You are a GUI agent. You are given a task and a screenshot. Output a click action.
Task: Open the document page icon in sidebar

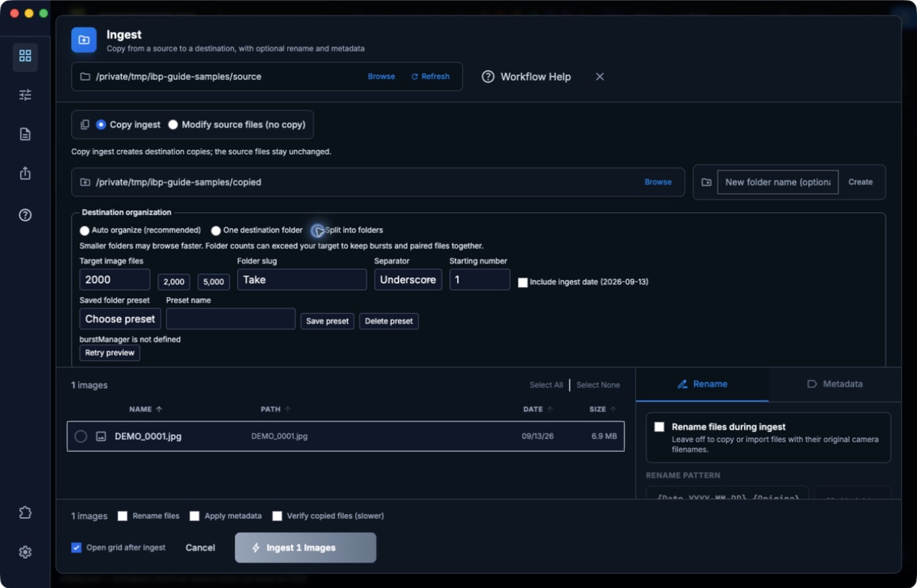25,134
